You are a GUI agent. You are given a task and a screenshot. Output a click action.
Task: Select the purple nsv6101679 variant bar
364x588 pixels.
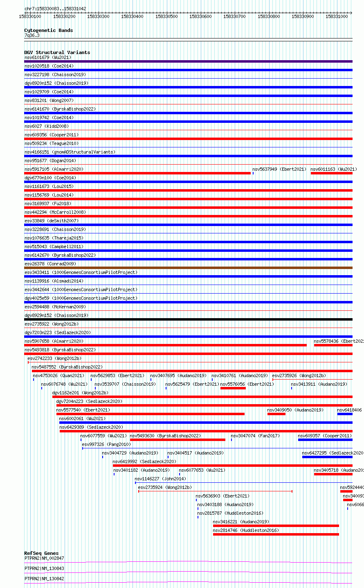point(188,61)
